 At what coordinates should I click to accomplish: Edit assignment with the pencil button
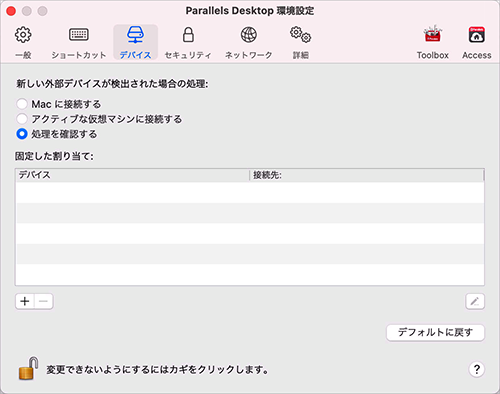click(475, 302)
